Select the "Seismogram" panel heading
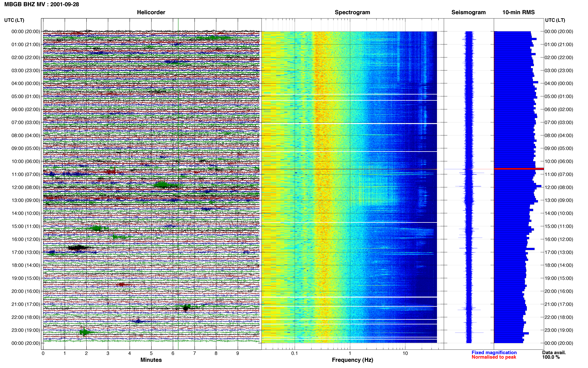The height and width of the screenshot is (368, 588). [468, 12]
